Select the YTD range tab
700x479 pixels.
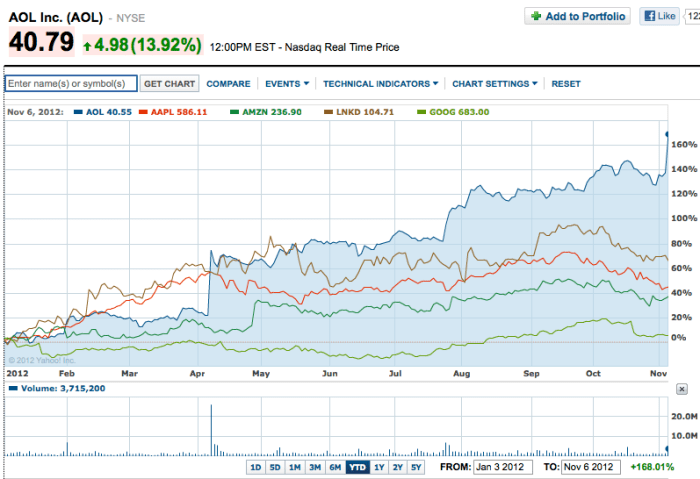click(356, 467)
